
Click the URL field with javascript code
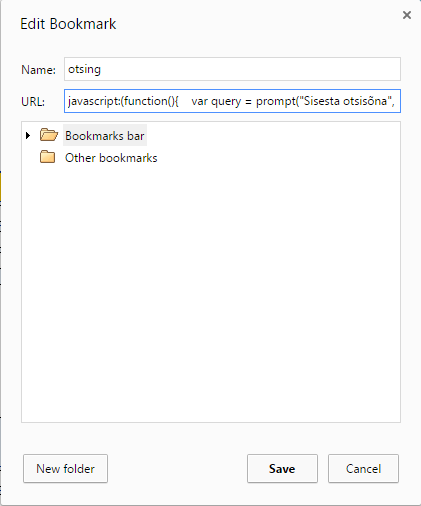coord(232,101)
